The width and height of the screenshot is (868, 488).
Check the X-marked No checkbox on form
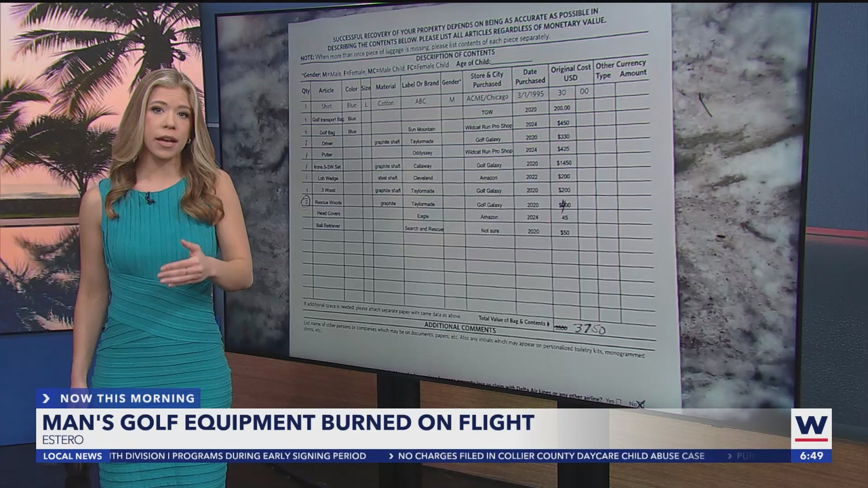640,403
